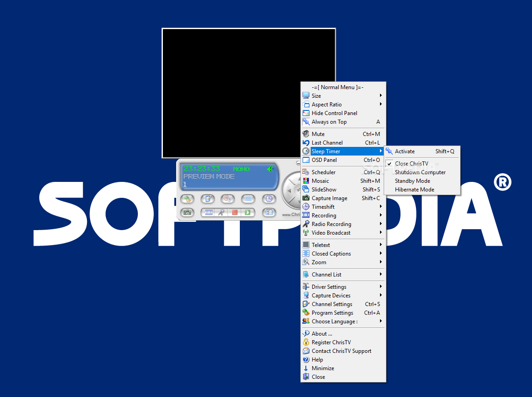532x397 pixels.
Task: Toggle Mute in the context menu
Action: [343, 134]
